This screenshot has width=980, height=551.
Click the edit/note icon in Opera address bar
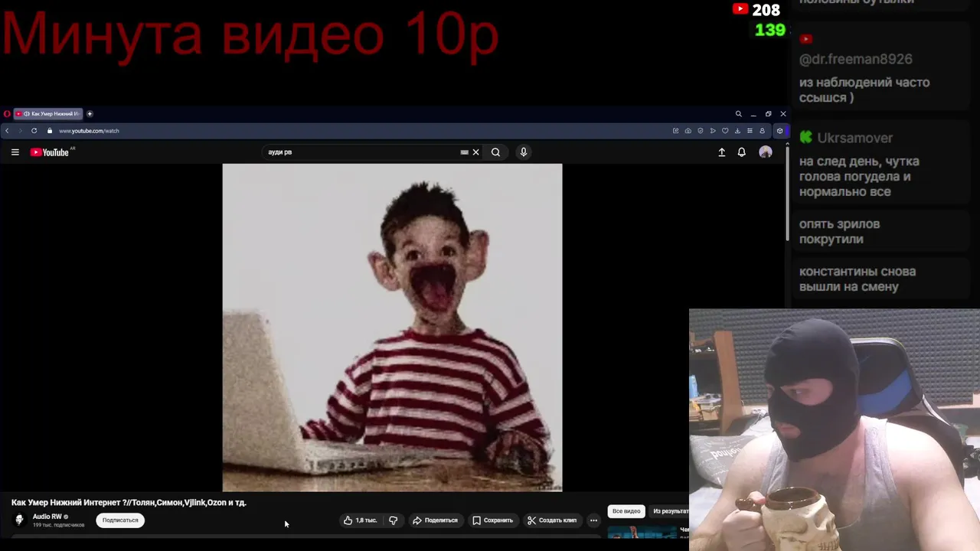click(676, 131)
